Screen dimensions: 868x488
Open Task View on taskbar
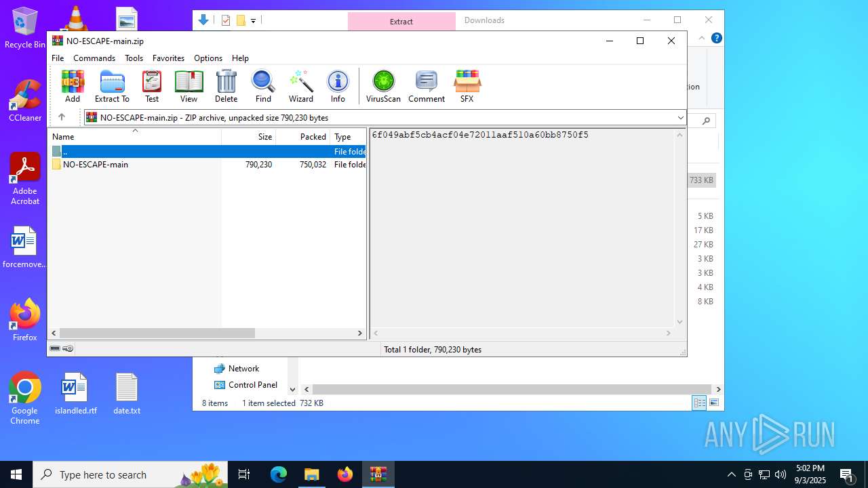coord(245,474)
